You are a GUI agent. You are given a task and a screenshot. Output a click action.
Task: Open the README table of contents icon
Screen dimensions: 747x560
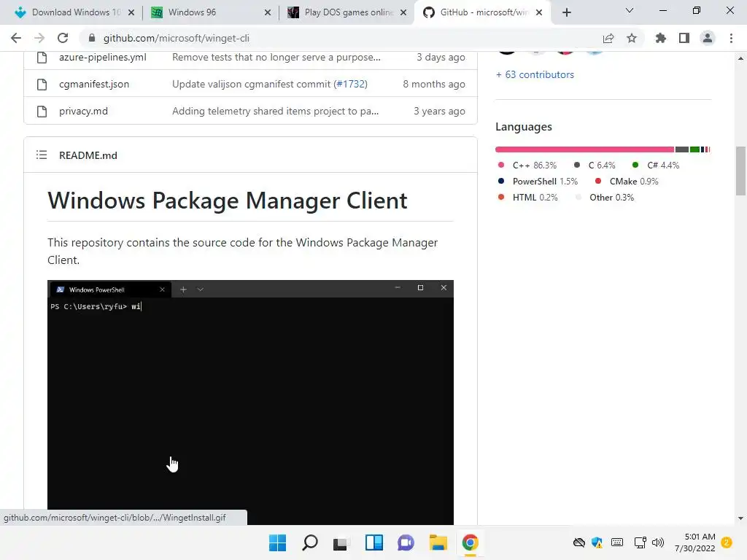(42, 155)
